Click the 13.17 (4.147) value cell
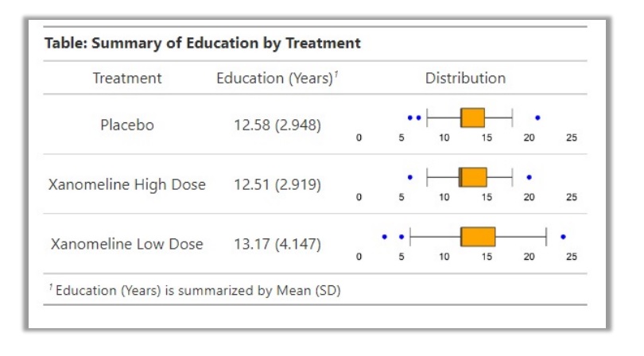 pos(277,244)
